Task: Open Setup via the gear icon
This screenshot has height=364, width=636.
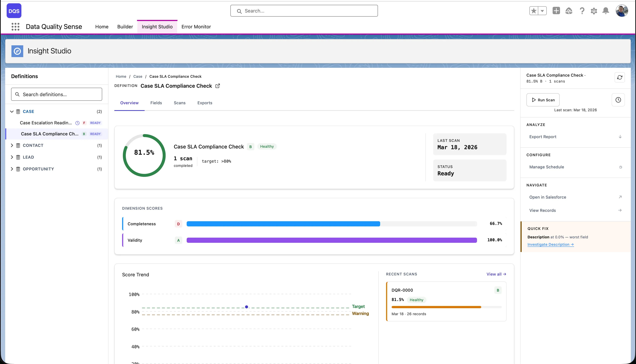Action: pyautogui.click(x=594, y=11)
